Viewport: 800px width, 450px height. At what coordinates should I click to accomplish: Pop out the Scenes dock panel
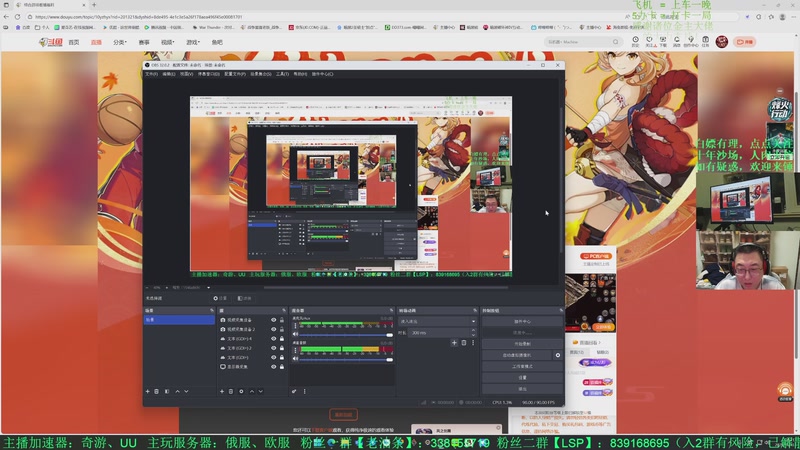(x=212, y=310)
